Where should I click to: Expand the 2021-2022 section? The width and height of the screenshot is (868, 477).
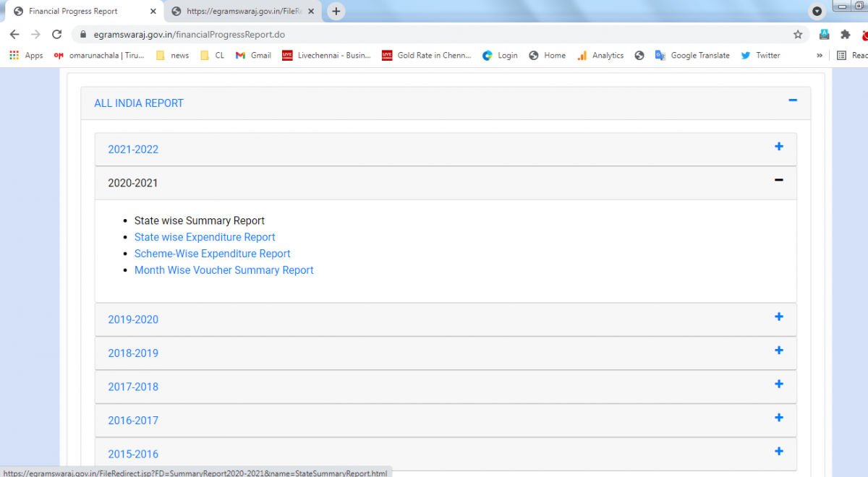[779, 147]
